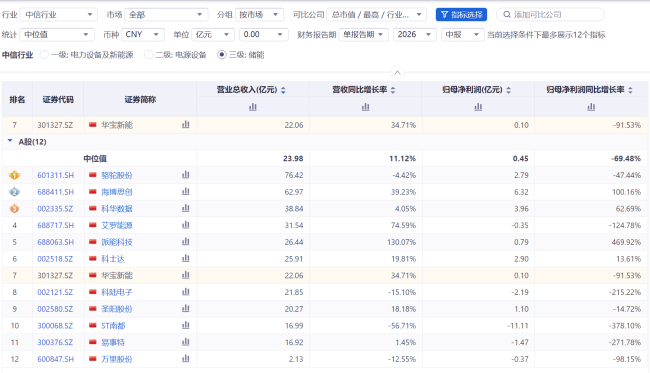Collapse filter panel with up chevron

397,73
